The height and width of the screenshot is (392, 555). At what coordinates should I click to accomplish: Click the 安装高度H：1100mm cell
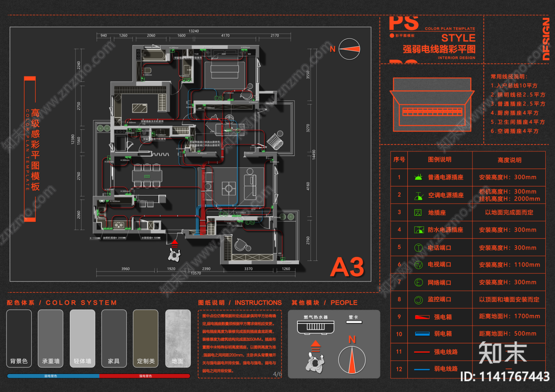coord(509,265)
